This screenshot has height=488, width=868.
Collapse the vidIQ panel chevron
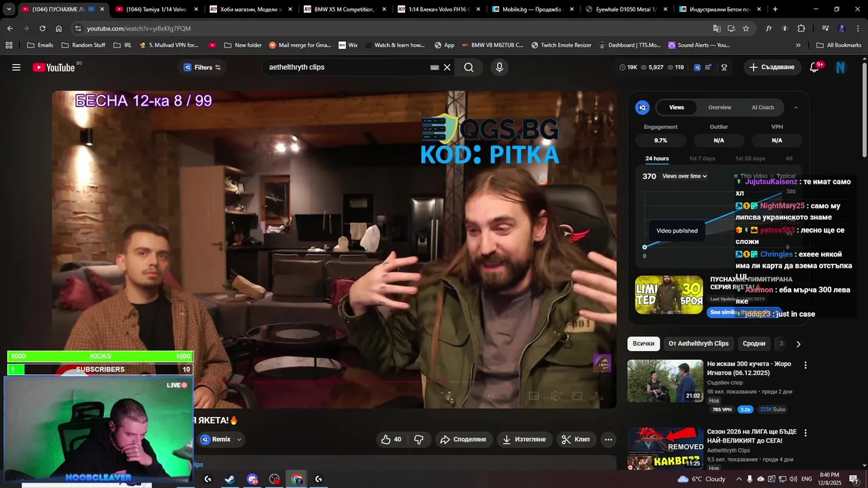point(796,107)
